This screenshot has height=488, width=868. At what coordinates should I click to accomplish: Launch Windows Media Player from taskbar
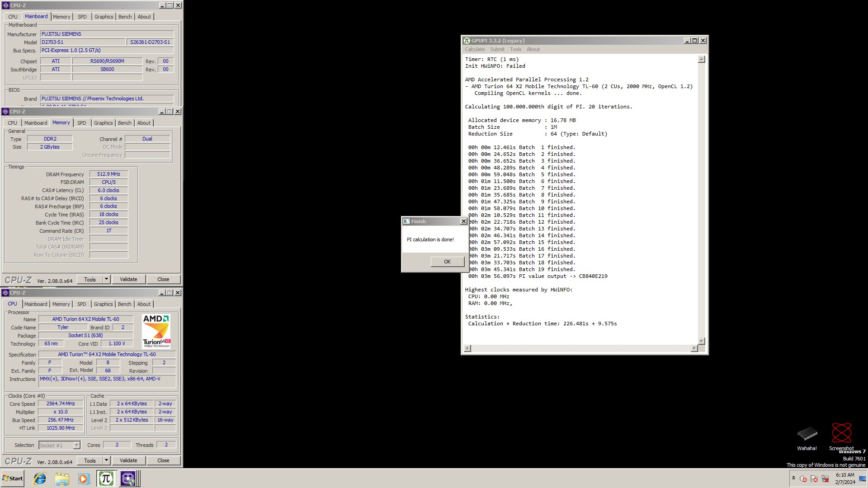pos(84,479)
